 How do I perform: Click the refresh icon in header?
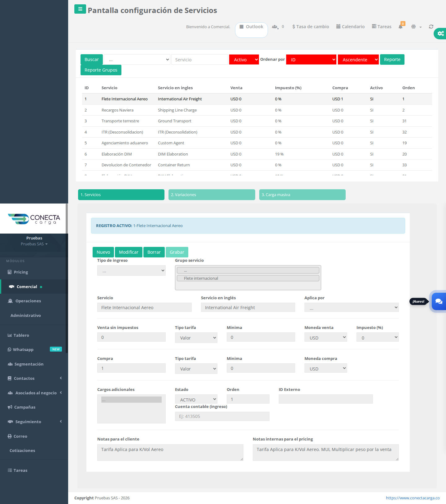(431, 27)
